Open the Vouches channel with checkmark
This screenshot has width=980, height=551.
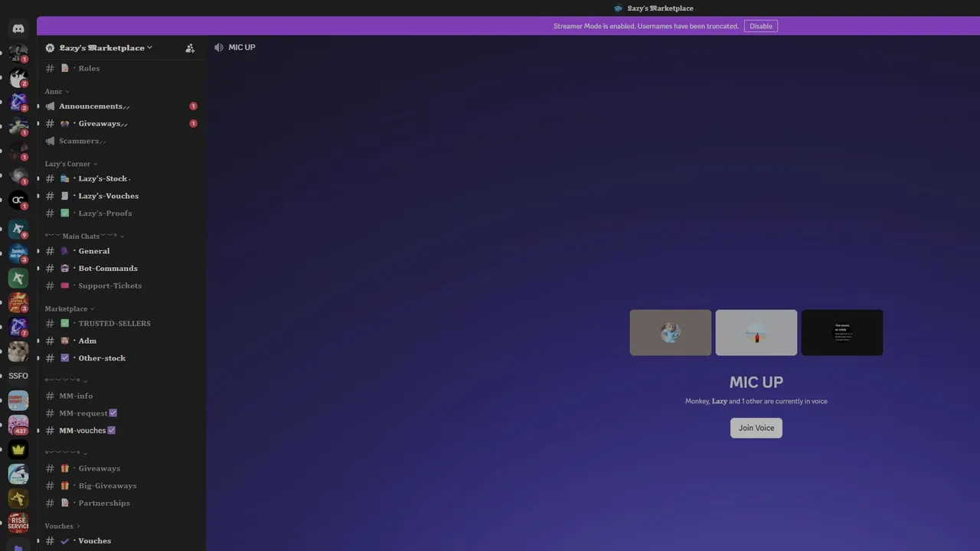[x=122, y=540]
